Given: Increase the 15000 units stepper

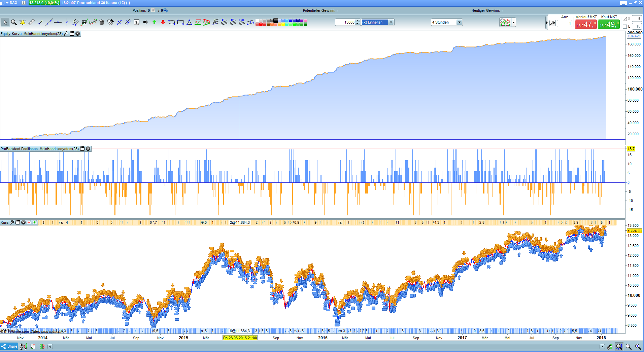Looking at the screenshot, I should tap(358, 21).
